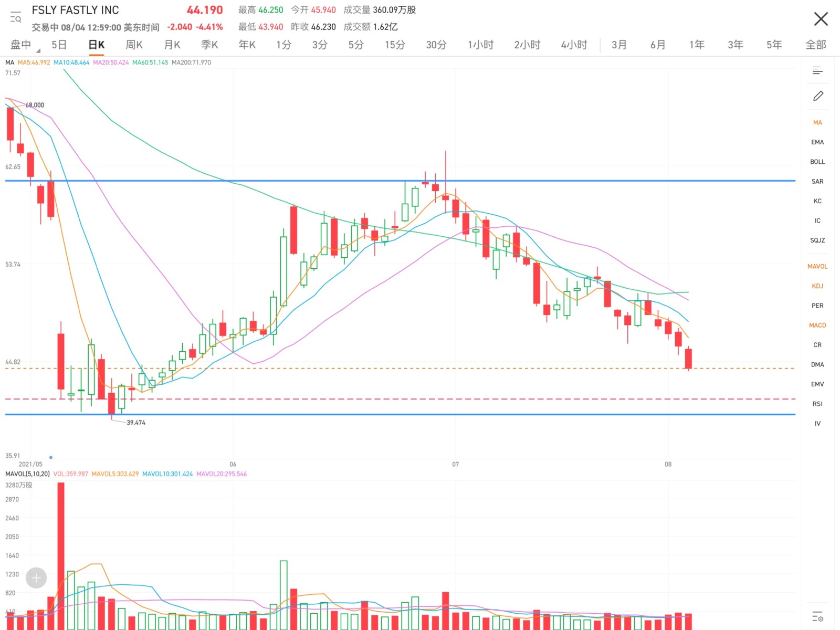Expand the 盘中 session dropdown
The height and width of the screenshot is (630, 840).
coord(25,45)
